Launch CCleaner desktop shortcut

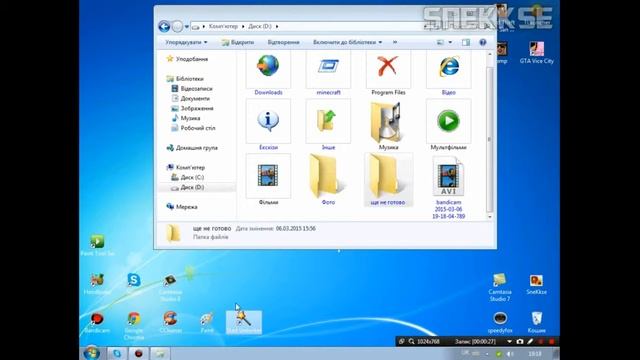point(170,322)
